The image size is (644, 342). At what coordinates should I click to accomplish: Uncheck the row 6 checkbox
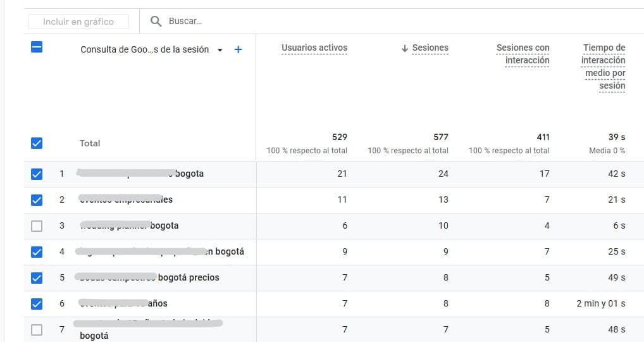(x=37, y=303)
